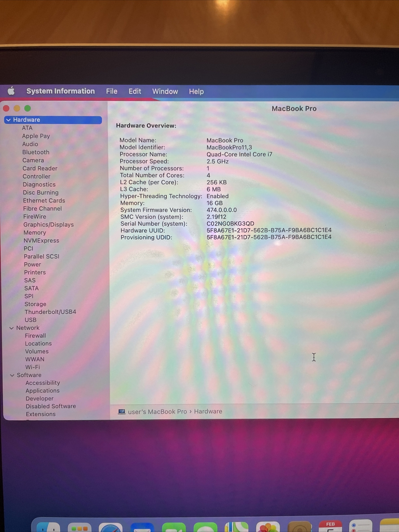Viewport: 399px width, 532px height.
Task: Select the Hardware category row
Action: [53, 120]
